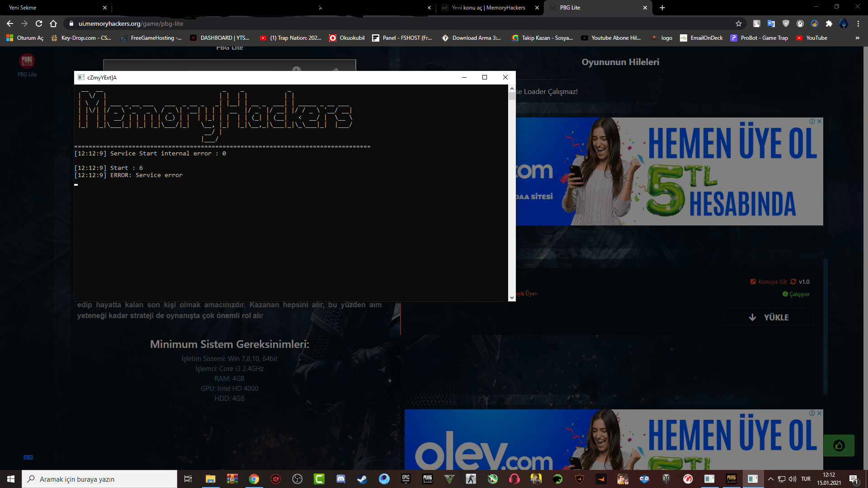Launch World of Tanks from the taskbar
This screenshot has height=488, width=868.
(x=666, y=479)
